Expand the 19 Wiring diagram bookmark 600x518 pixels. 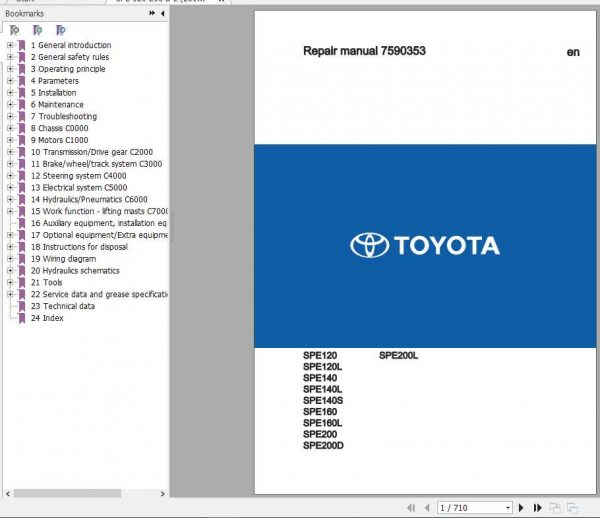[10, 259]
